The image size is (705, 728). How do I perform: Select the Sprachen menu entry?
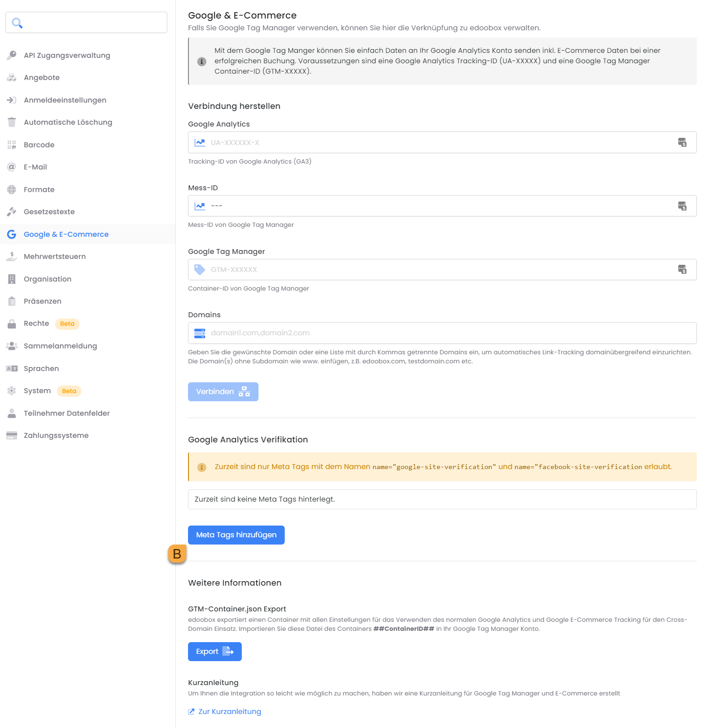[x=41, y=368]
